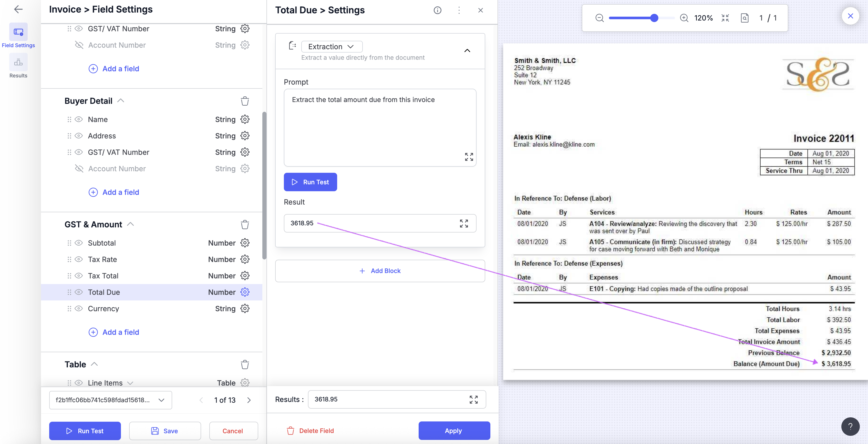
Task: Open settings gear for Line Items table
Action: 245,383
